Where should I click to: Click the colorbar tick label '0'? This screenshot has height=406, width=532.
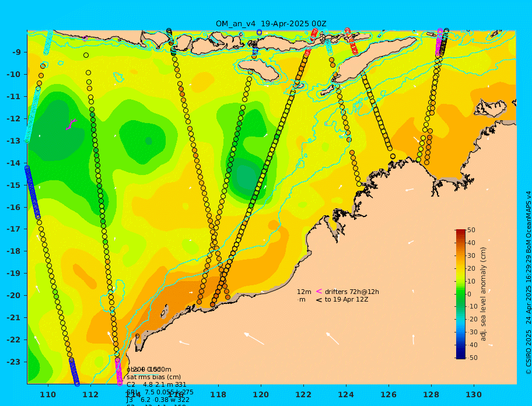tap(470, 294)
